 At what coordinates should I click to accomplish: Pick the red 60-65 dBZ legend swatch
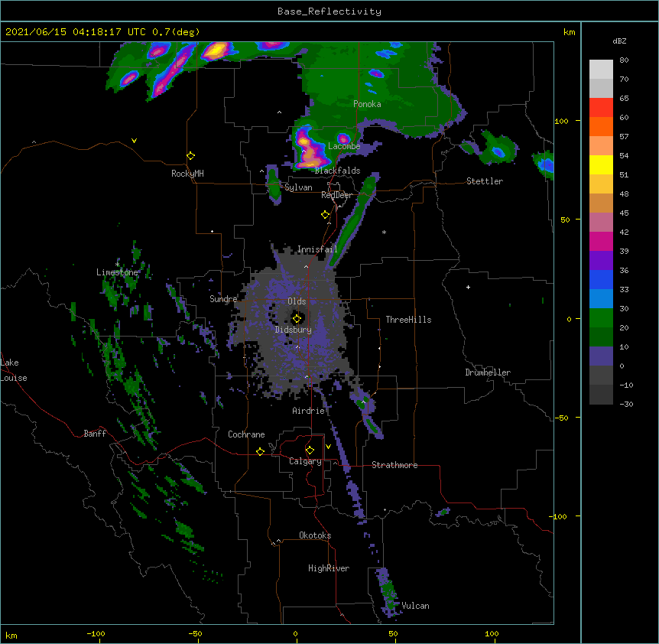pyautogui.click(x=601, y=107)
